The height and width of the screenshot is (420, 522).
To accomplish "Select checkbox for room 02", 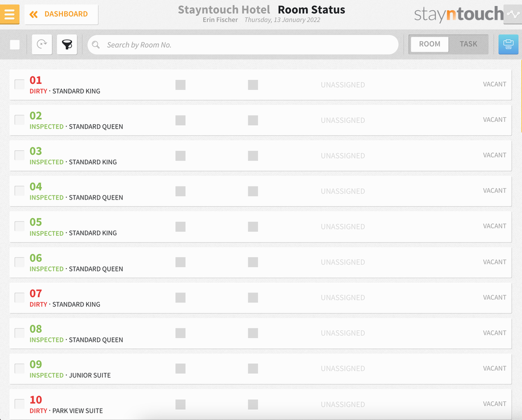I will pos(19,120).
